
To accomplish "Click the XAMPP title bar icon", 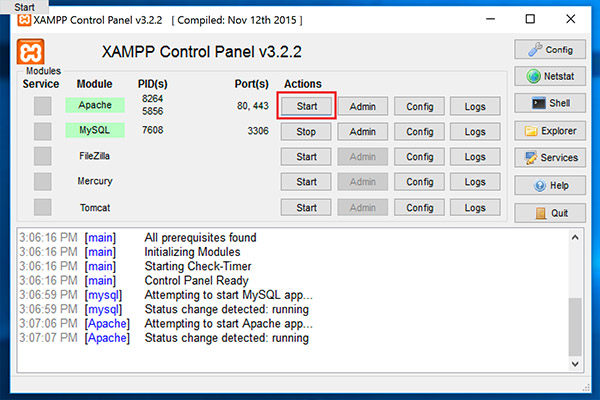I will click(x=24, y=20).
